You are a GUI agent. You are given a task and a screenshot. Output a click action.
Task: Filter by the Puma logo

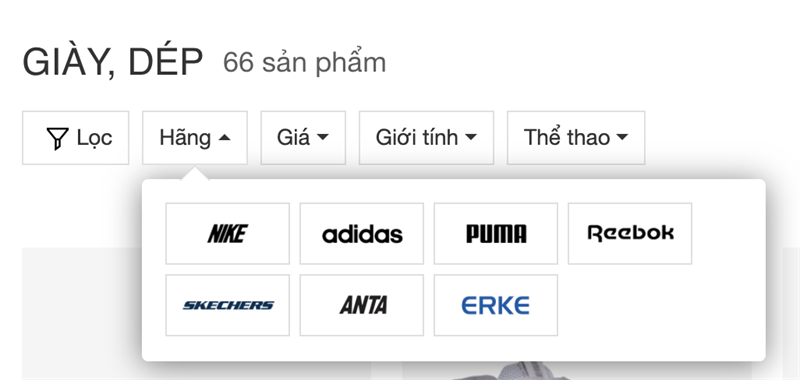496,234
